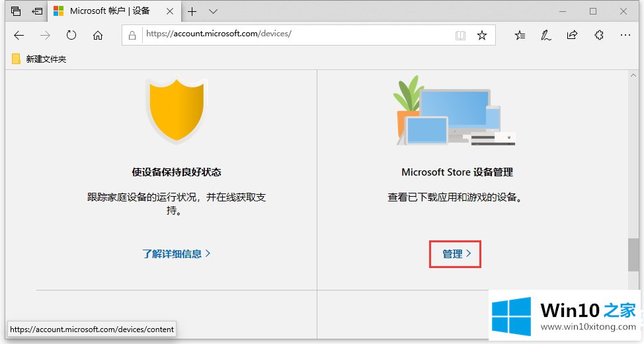Click the lock site-security icon
The width and height of the screenshot is (644, 344).
tap(132, 36)
